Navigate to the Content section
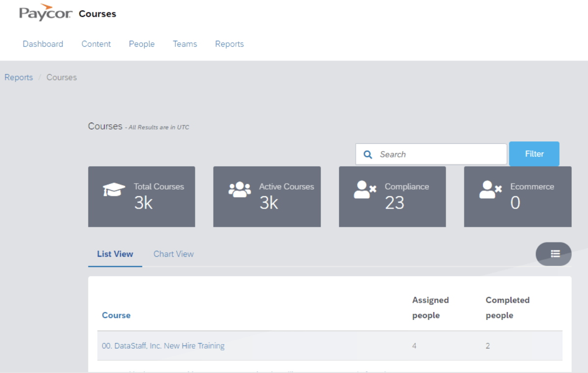Image resolution: width=588 pixels, height=373 pixels. 96,44
